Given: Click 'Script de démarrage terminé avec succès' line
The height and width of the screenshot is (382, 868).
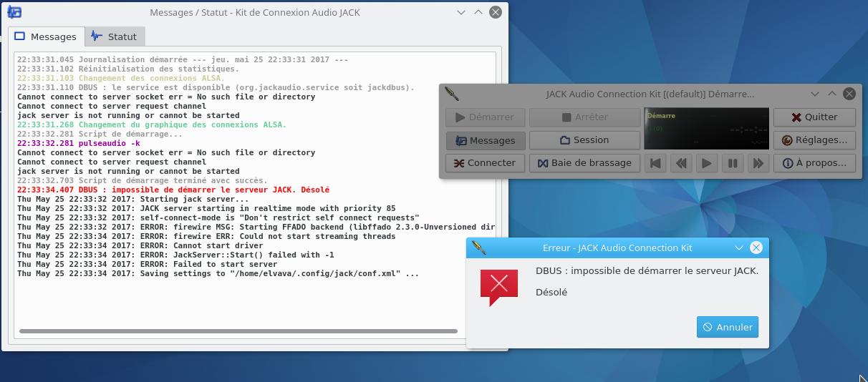Looking at the screenshot, I should (143, 180).
